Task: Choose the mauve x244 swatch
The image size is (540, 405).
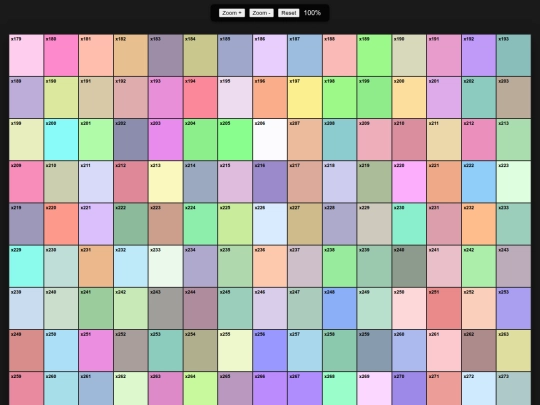Action: (200, 308)
